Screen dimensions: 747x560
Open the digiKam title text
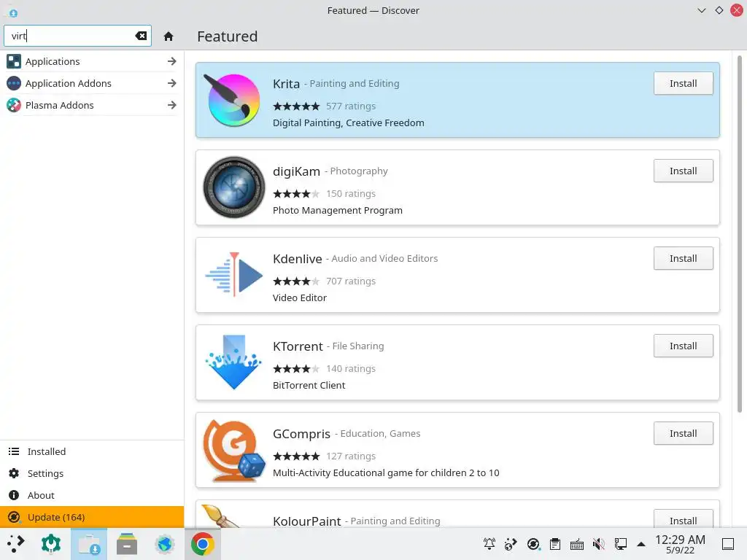point(296,171)
